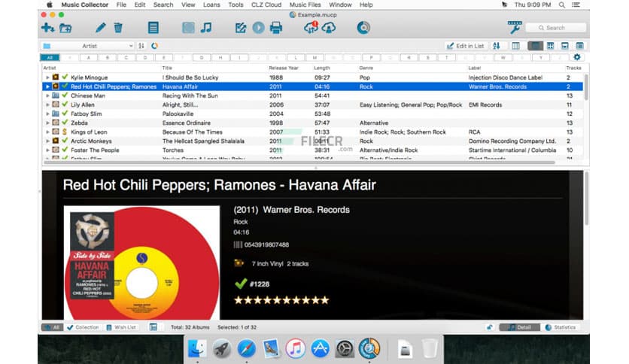Image resolution: width=629 pixels, height=364 pixels.
Task: Switch to Detail panel view
Action: point(519,327)
